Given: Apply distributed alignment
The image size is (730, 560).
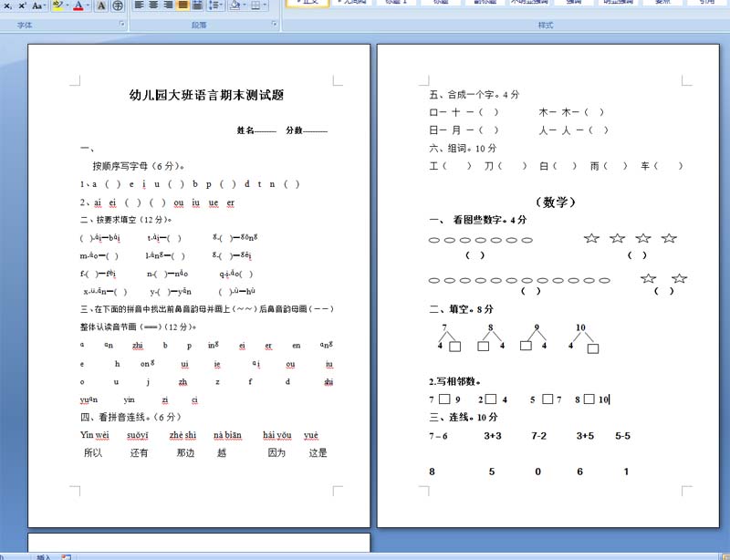Looking at the screenshot, I should [x=197, y=5].
